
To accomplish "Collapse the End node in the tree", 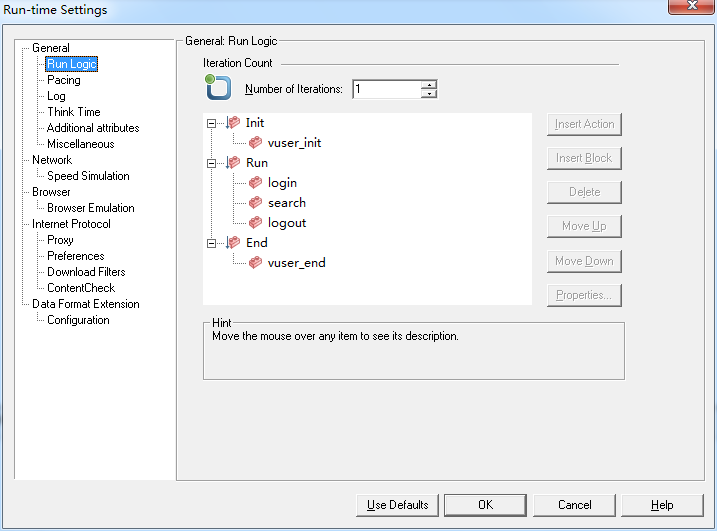I will [x=211, y=243].
